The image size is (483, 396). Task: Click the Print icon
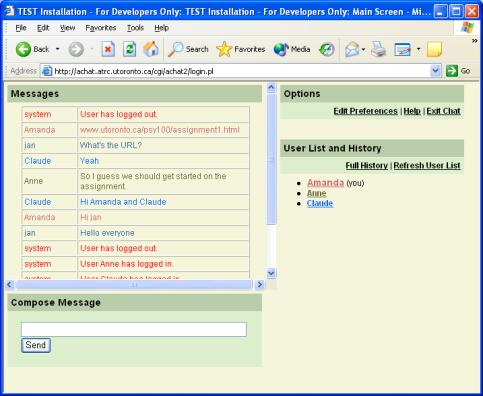click(x=378, y=49)
